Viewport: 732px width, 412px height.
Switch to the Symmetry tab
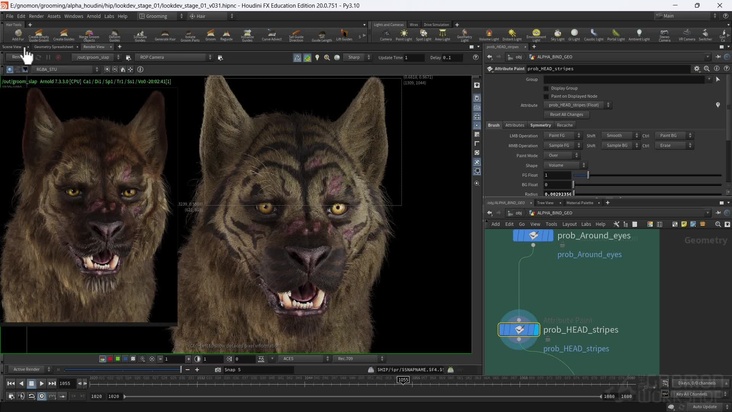coord(540,125)
